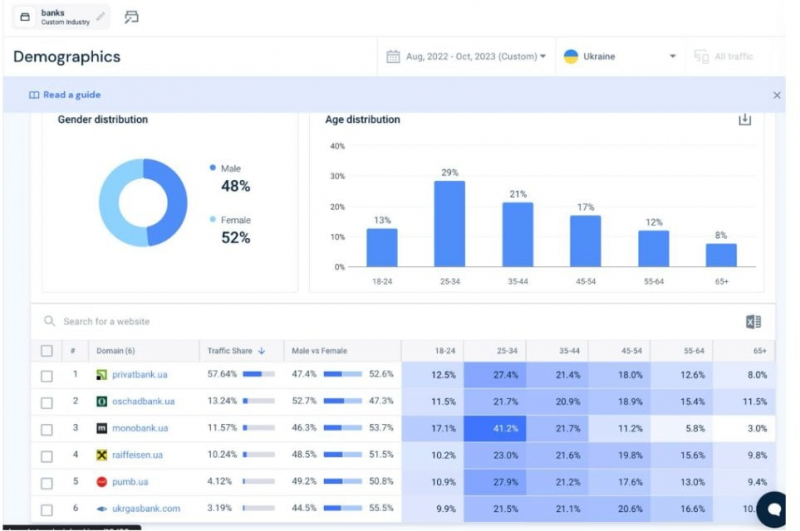Click the search magnifier icon in table
The image size is (800, 531).
click(49, 321)
